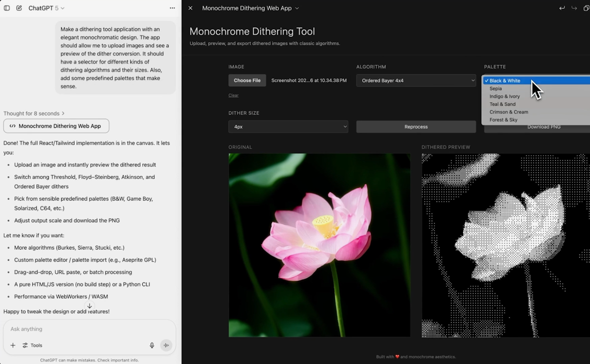Open the ChatGPT 5 model selector
The width and height of the screenshot is (590, 364).
coord(46,8)
